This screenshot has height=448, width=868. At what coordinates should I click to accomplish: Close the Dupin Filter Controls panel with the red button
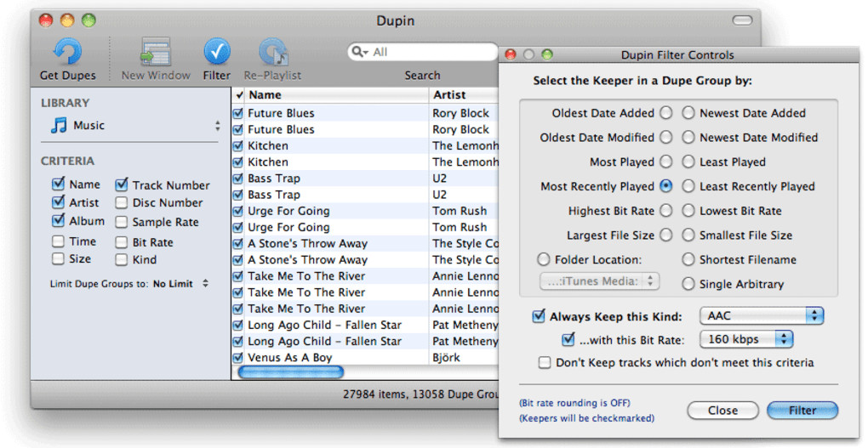pos(511,55)
